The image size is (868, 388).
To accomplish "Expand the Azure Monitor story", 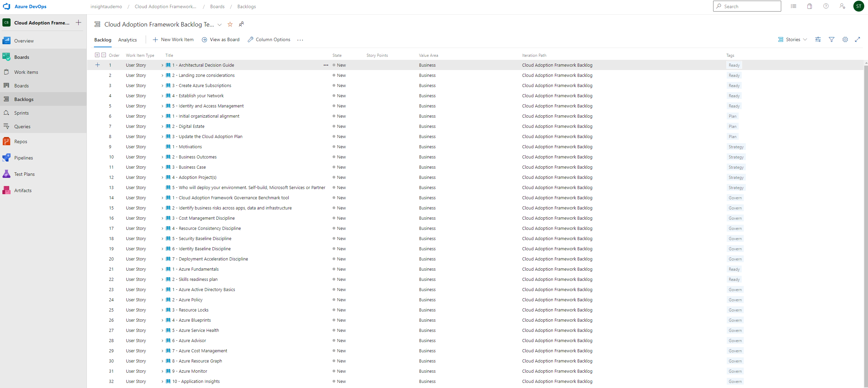I will coord(162,371).
